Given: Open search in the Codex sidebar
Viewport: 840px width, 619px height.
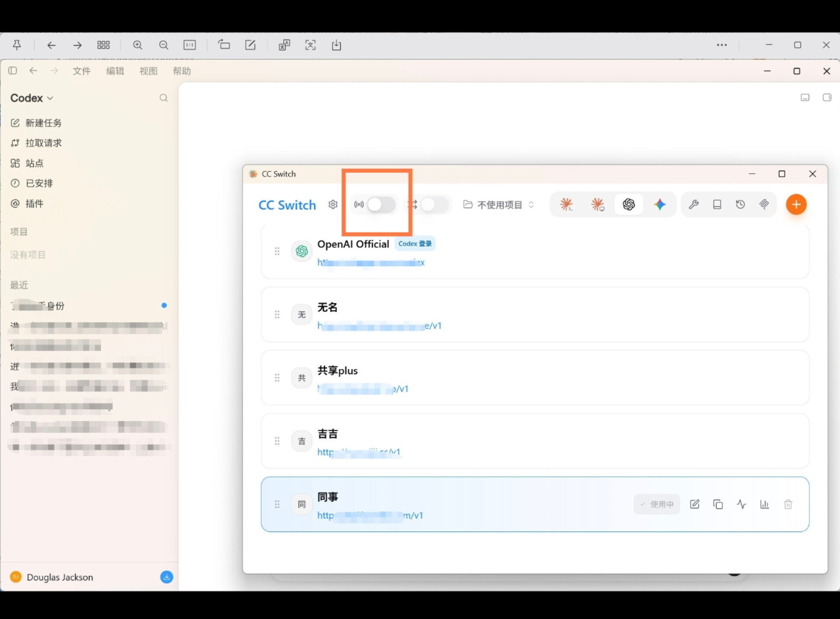Looking at the screenshot, I should pyautogui.click(x=164, y=98).
